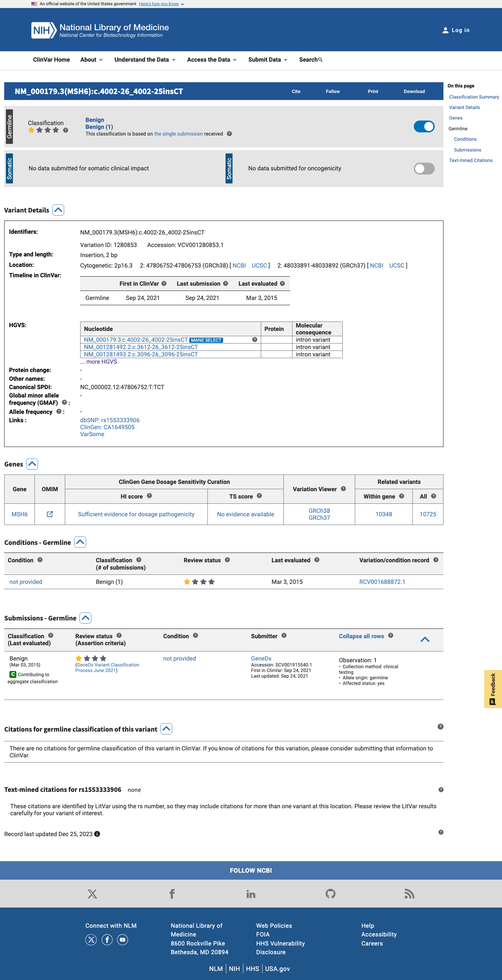Image resolution: width=502 pixels, height=980 pixels.
Task: Expand 'Here's how you know' banner
Action: click(161, 4)
